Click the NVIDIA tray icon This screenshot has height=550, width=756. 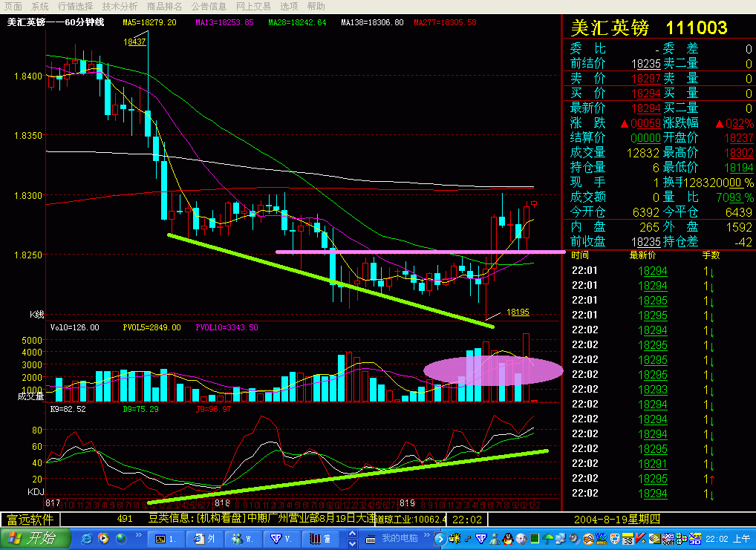pyautogui.click(x=655, y=539)
